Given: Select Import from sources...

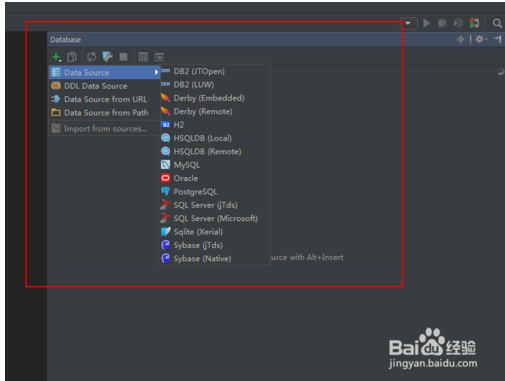Looking at the screenshot, I should pos(105,129).
